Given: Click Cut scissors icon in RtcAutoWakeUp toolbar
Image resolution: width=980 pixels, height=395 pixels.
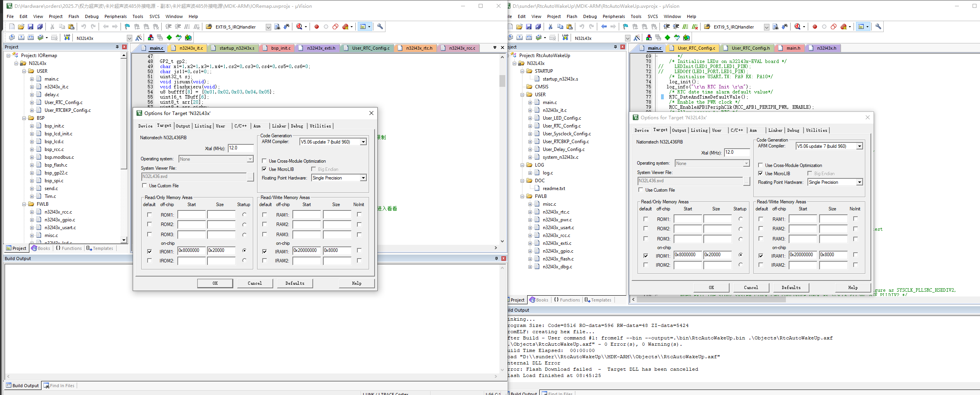Looking at the screenshot, I should pyautogui.click(x=550, y=27).
